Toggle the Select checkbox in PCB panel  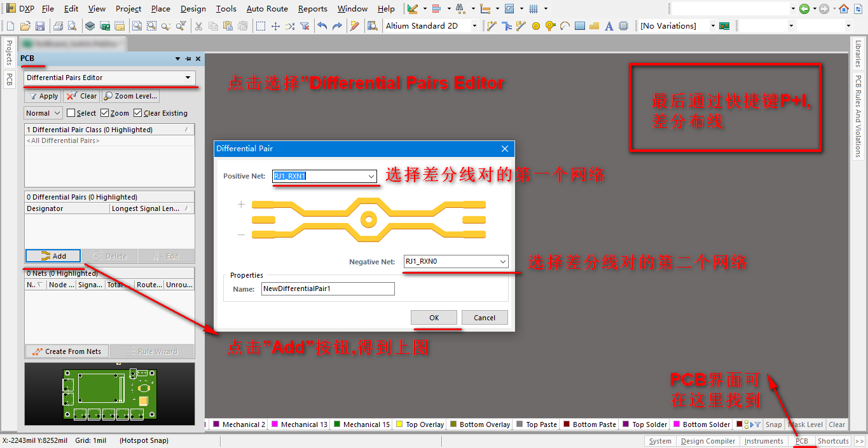tap(71, 113)
